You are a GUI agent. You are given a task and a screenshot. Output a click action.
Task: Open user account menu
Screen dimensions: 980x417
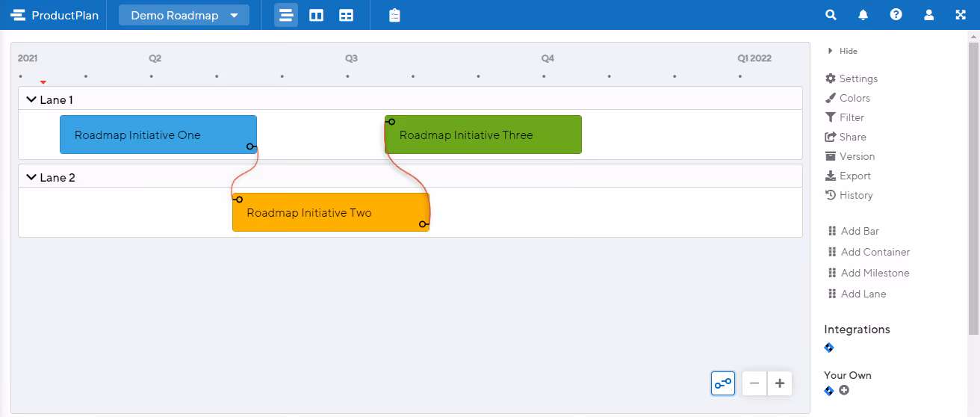(928, 15)
